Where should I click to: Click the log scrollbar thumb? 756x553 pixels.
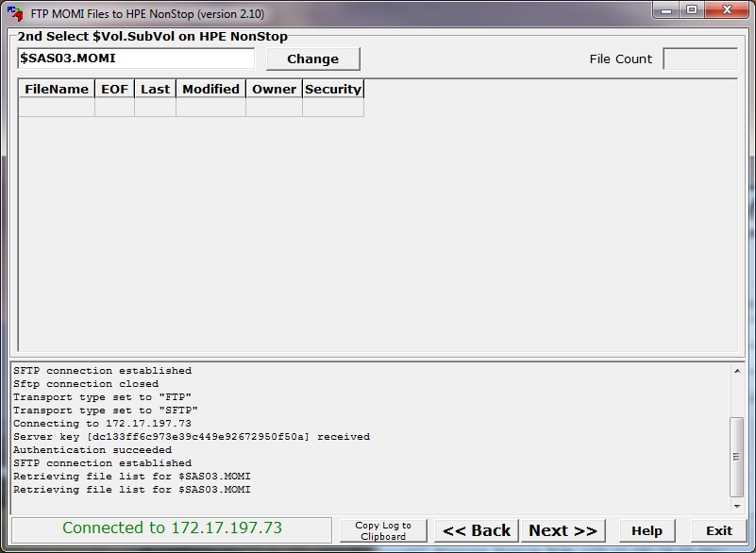[x=737, y=455]
